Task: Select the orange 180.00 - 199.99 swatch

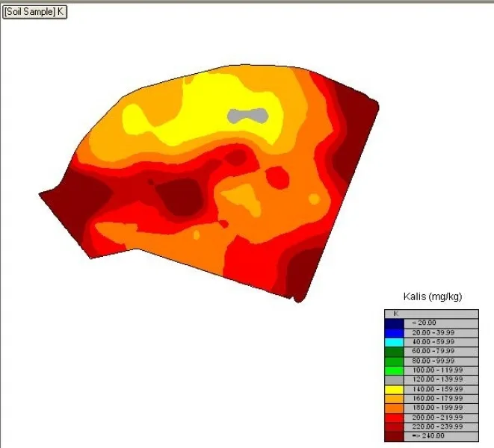Action: pos(394,408)
